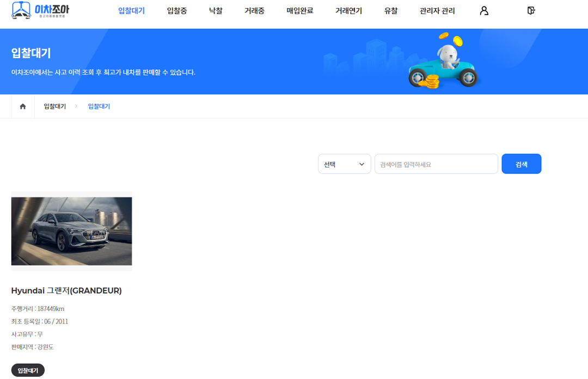Image resolution: width=588 pixels, height=379 pixels.
Task: Open the Grandeur car photo thumbnail
Action: tap(72, 232)
